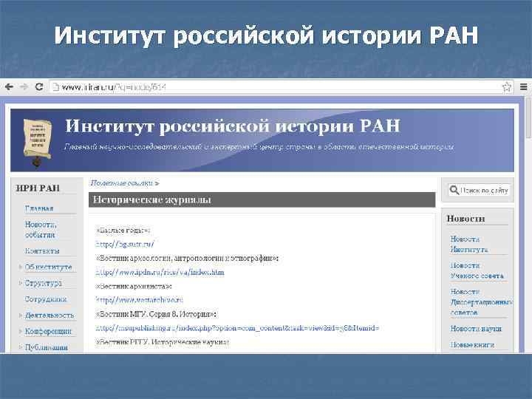Screen dimensions: 532x399
Task: Focus the browser address bar
Action: click(281, 87)
